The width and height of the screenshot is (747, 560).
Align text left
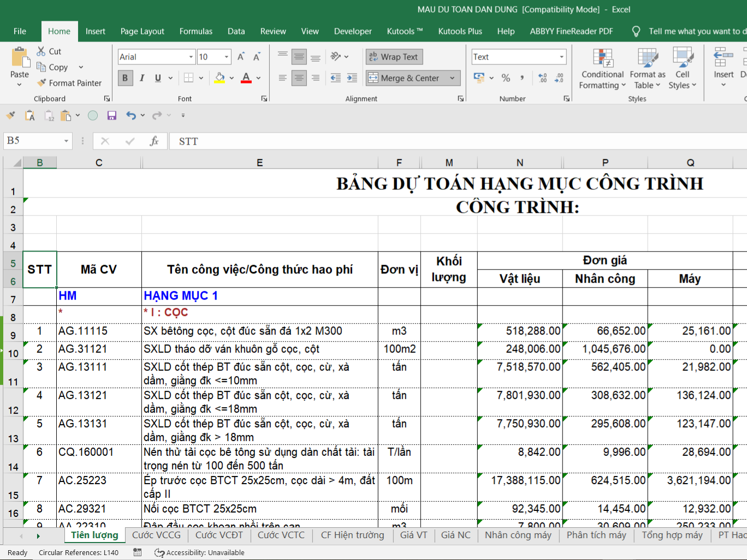point(283,78)
